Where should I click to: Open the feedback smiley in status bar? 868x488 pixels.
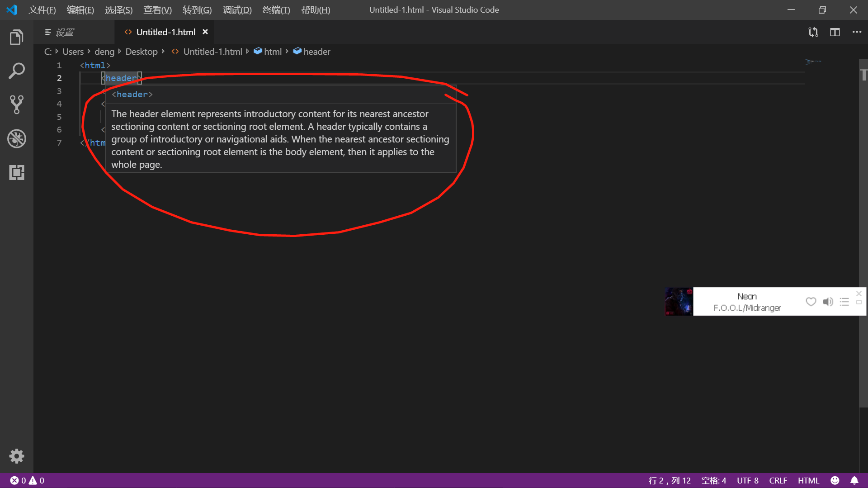point(835,480)
